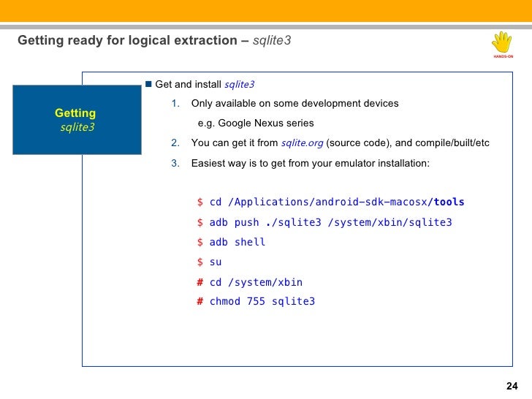Viewport: 532px width, 399px height.
Task: Click list number 1 marker
Action: (175, 104)
